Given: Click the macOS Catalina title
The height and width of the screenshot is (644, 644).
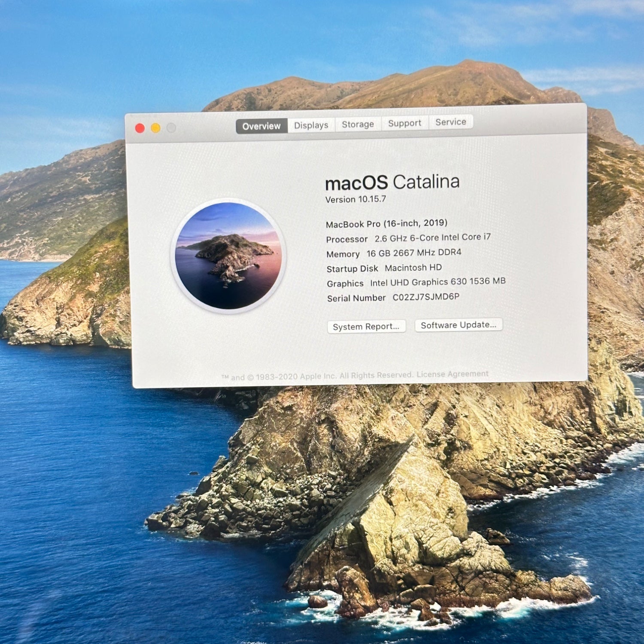Looking at the screenshot, I should pos(392,182).
